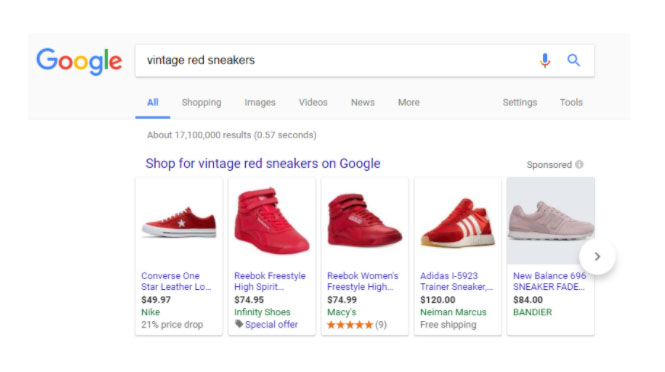Click the BANDIER seller name

pyautogui.click(x=532, y=312)
